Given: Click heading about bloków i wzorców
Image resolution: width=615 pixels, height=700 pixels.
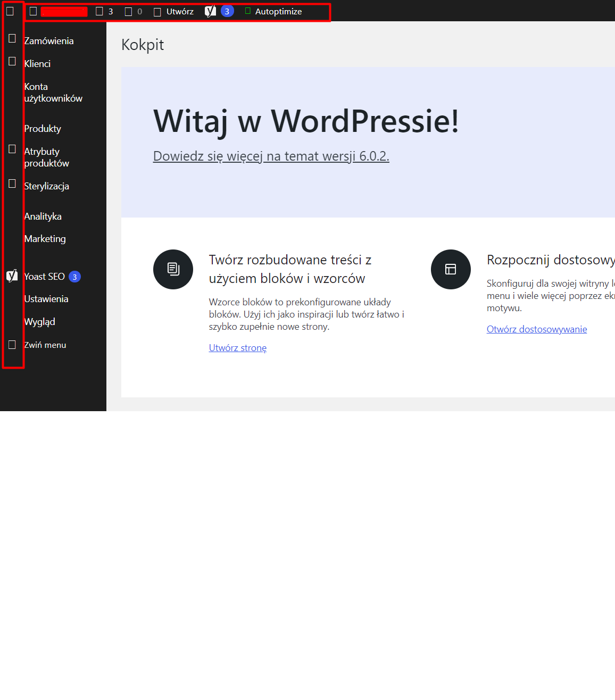Looking at the screenshot, I should [290, 269].
